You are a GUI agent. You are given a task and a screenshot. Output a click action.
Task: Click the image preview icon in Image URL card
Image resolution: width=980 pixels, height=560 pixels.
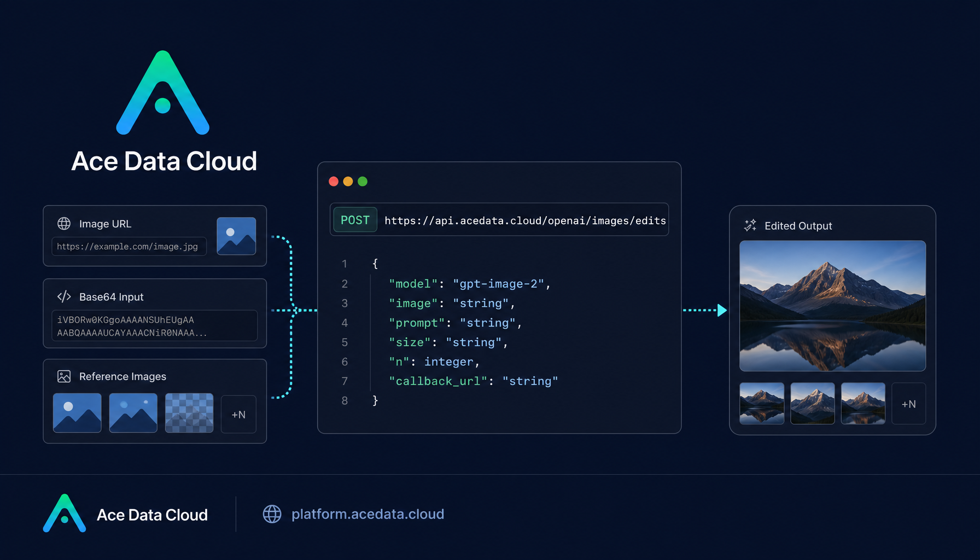pos(236,236)
